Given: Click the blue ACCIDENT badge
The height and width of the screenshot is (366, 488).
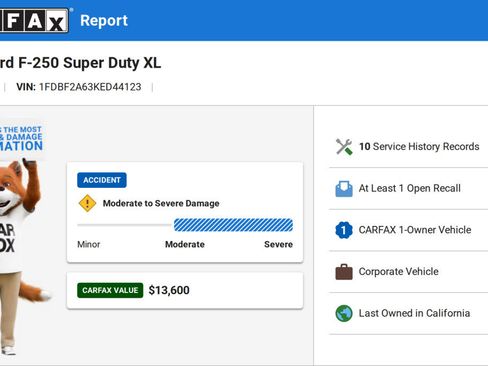Looking at the screenshot, I should [x=102, y=180].
